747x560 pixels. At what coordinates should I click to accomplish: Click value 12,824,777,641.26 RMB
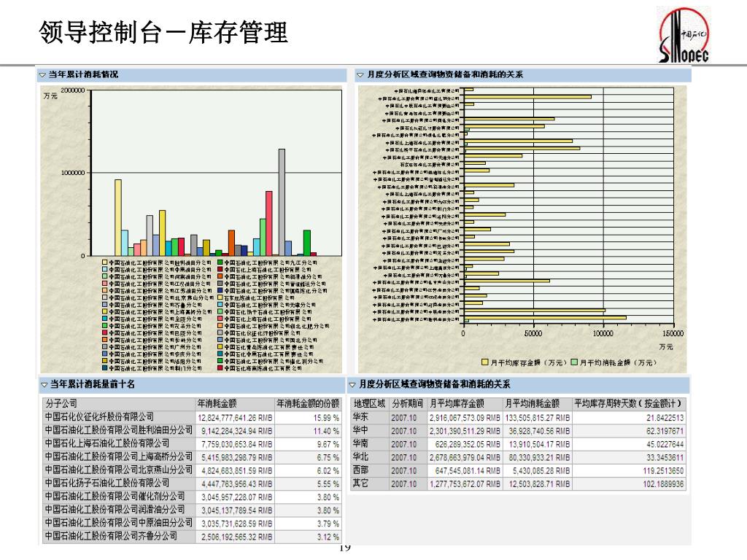[x=236, y=418]
